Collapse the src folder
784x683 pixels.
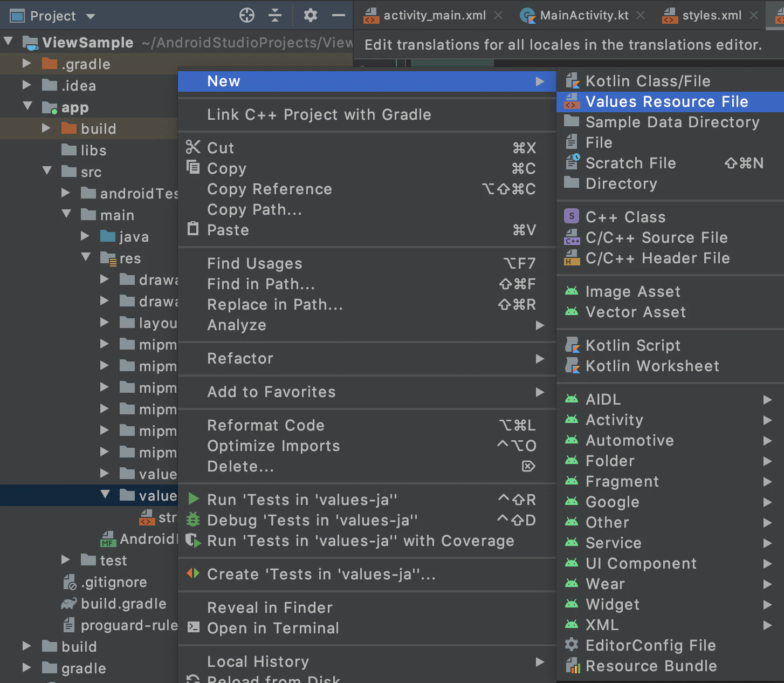(47, 171)
